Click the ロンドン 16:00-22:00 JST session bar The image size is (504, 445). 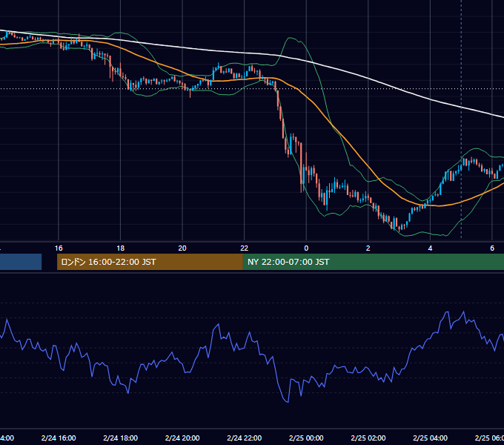[150, 262]
